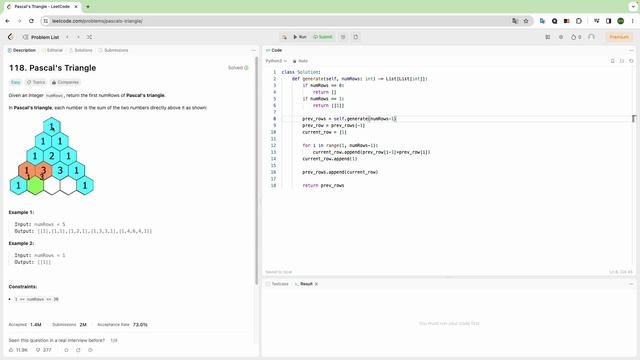Go to next problem arrow
This screenshot has height=360, width=640.
coord(78,37)
